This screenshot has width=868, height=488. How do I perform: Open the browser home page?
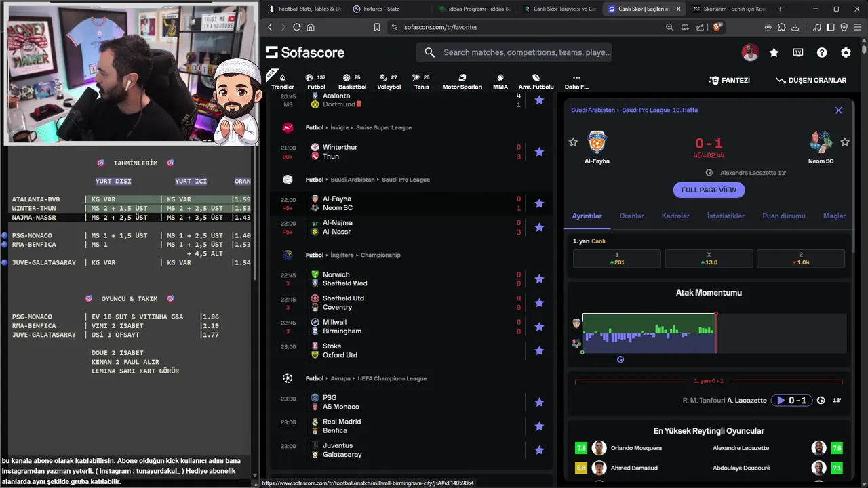[311, 27]
